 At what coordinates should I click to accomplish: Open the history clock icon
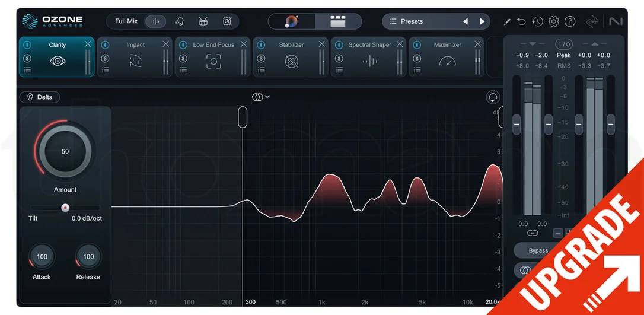537,21
